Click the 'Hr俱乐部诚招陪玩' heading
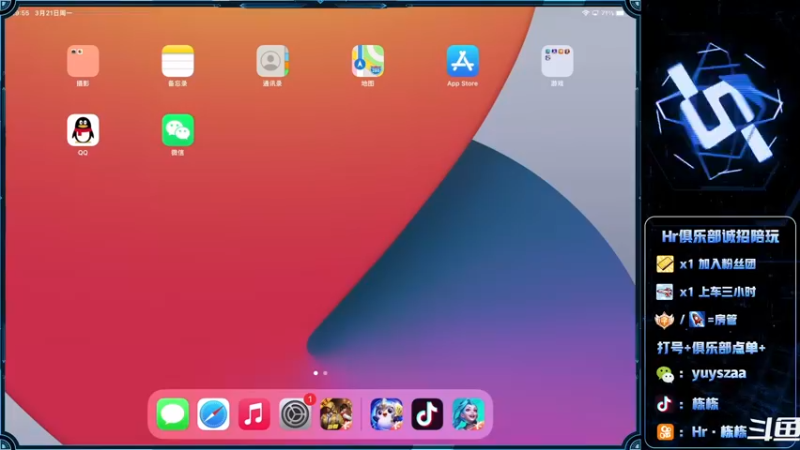800x450 pixels. click(x=720, y=237)
